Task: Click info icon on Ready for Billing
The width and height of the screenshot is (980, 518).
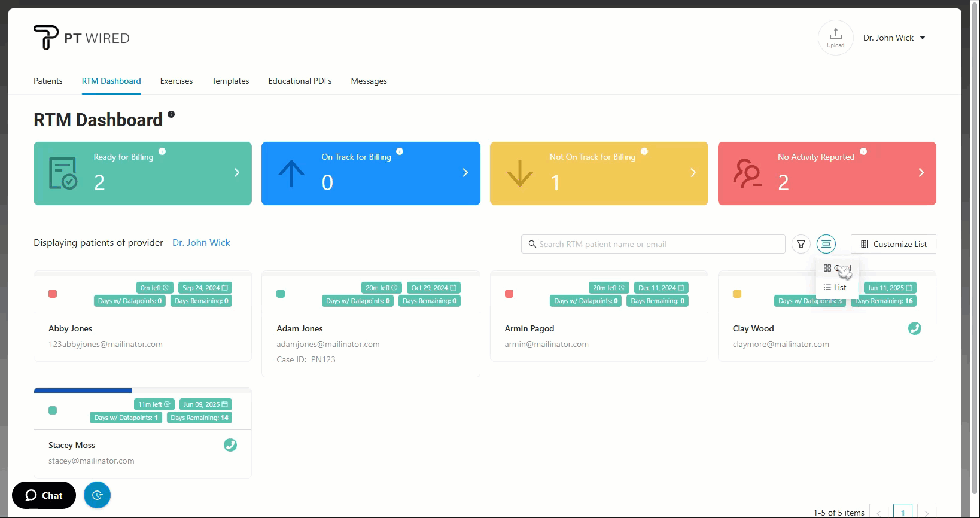Action: click(x=162, y=151)
